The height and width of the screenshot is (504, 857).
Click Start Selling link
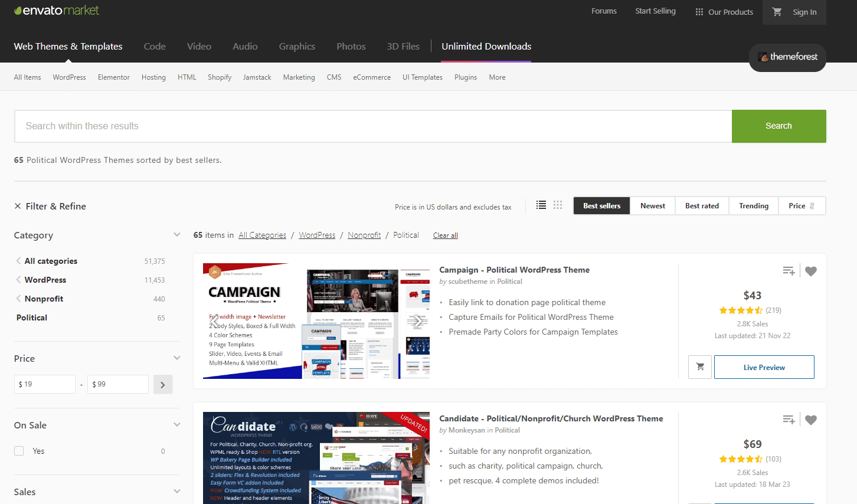(655, 11)
